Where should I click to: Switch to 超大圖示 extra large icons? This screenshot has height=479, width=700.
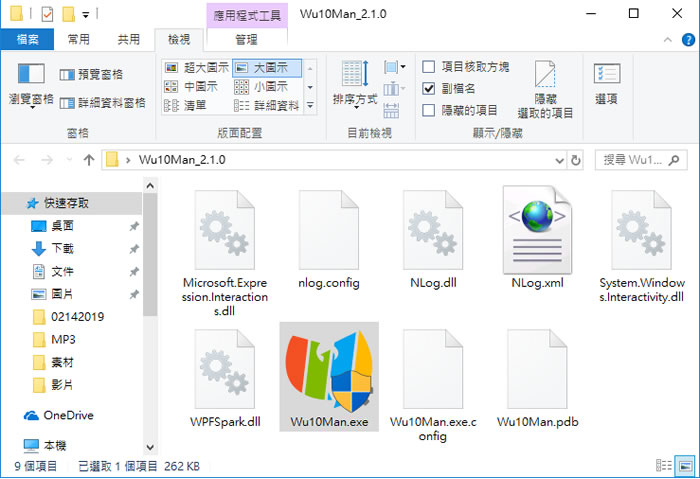pyautogui.click(x=196, y=67)
